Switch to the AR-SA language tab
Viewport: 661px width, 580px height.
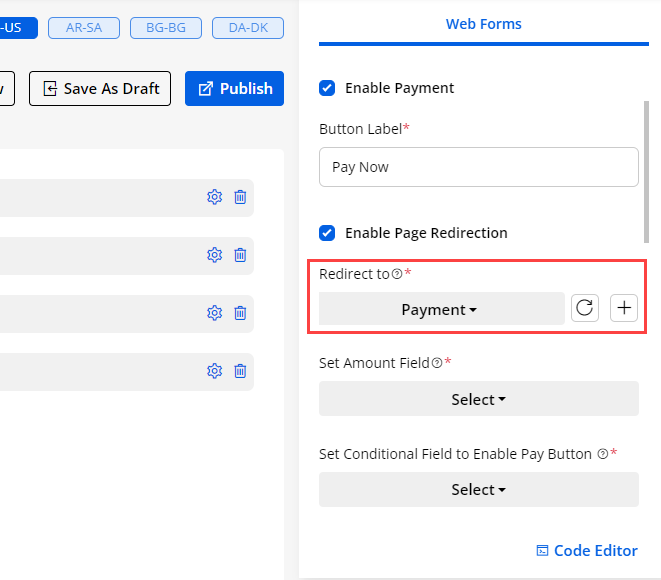tap(84, 28)
